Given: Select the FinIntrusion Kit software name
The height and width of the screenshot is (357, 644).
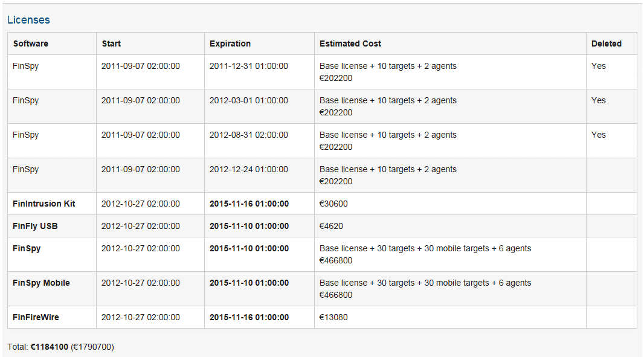Looking at the screenshot, I should (44, 204).
